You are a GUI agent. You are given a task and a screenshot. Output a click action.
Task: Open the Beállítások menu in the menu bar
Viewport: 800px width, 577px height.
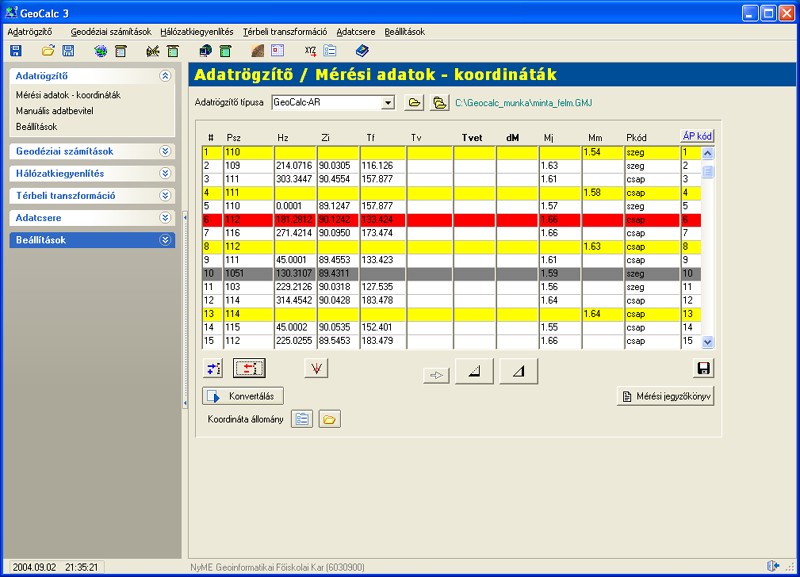click(x=405, y=32)
